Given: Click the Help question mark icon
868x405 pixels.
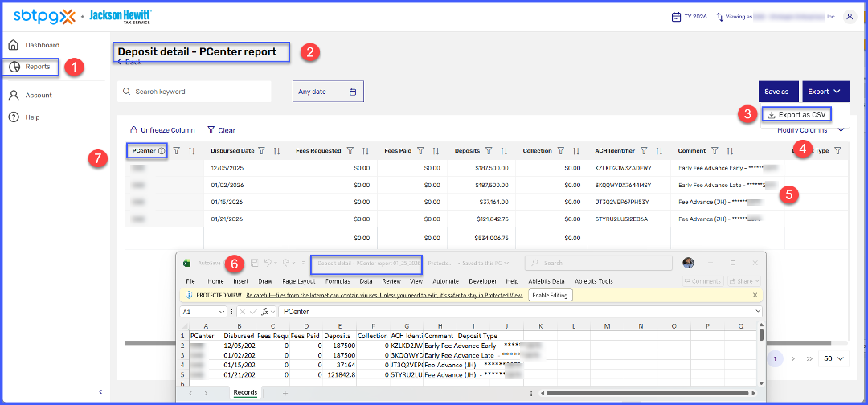Looking at the screenshot, I should point(14,117).
